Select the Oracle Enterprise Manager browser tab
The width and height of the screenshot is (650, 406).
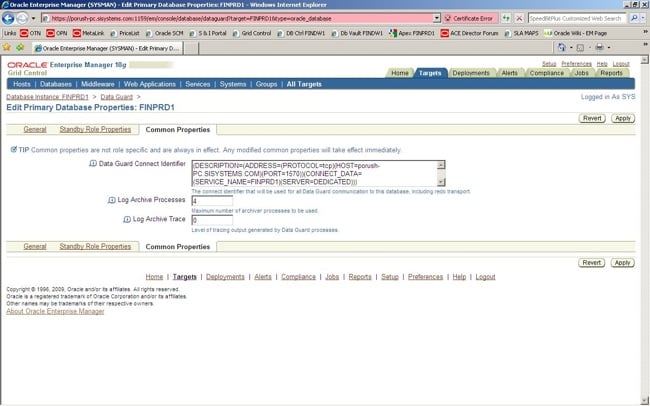[107, 48]
